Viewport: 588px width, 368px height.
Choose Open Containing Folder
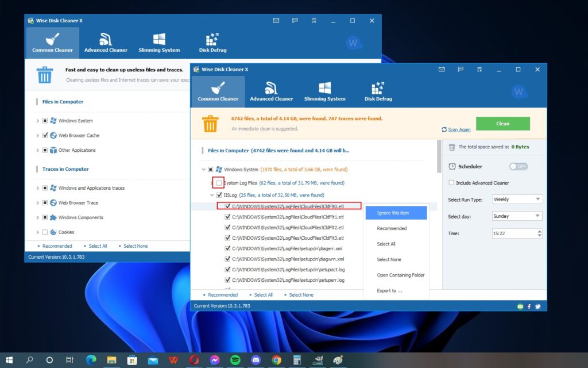(396, 275)
